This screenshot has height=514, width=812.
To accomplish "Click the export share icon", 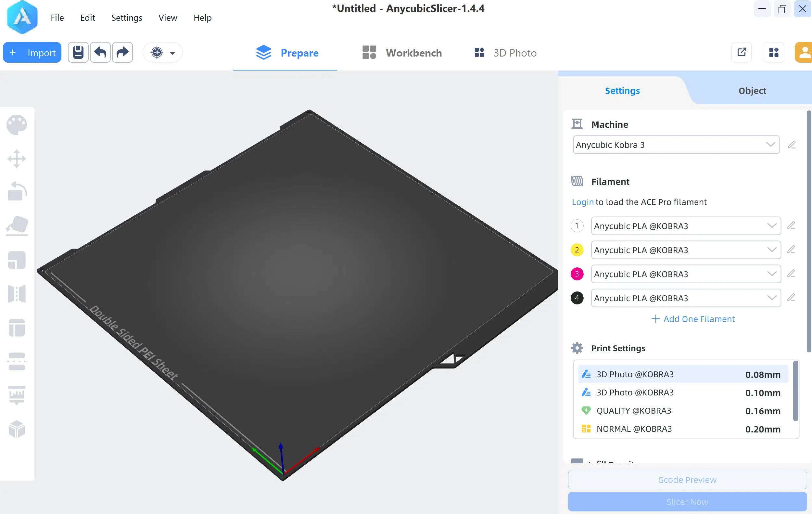I will tap(742, 52).
